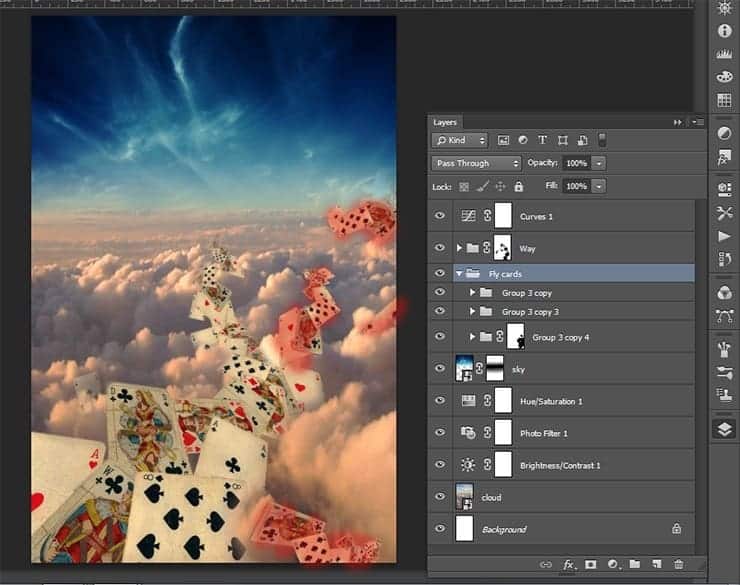Viewport: 740px width, 585px height.
Task: Toggle visibility of the sky layer
Action: coord(440,369)
